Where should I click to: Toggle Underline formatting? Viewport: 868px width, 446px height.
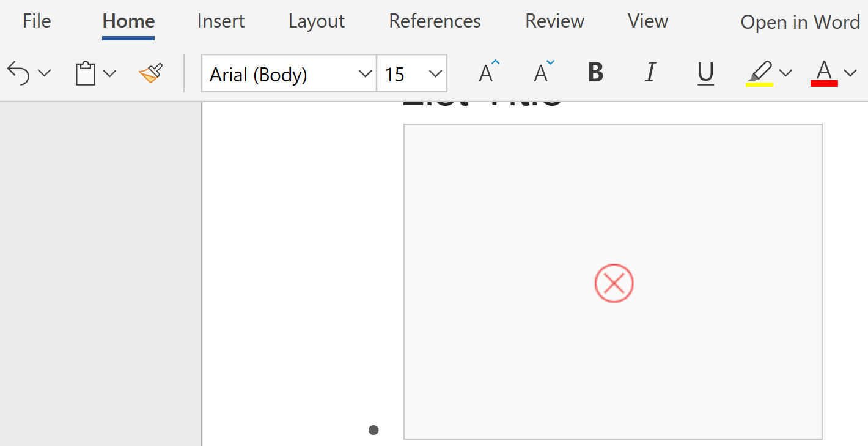(705, 74)
